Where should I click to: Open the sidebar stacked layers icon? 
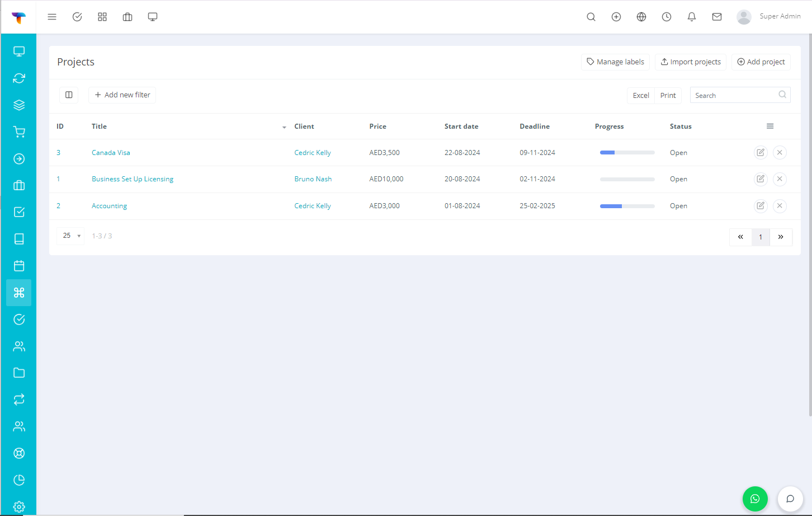pyautogui.click(x=19, y=105)
